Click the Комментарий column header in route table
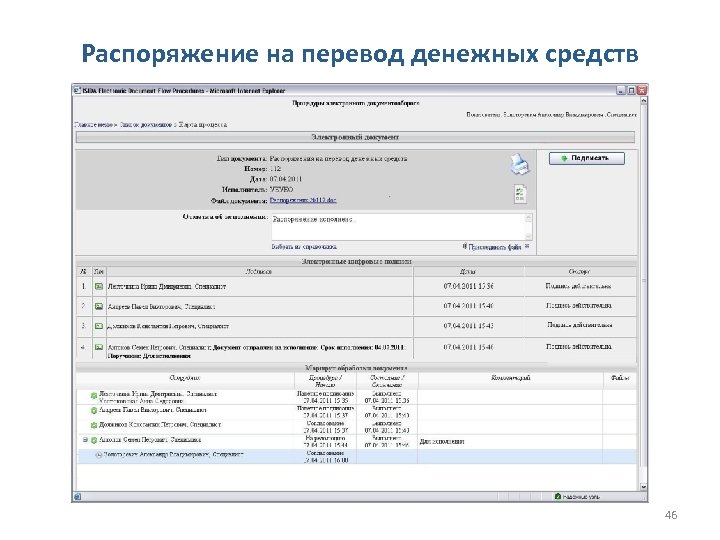 click(x=511, y=378)
